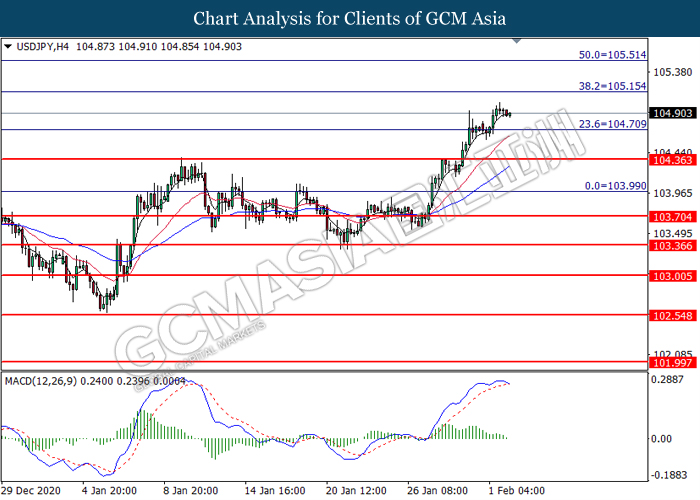Select the 38.2=105.154 Fibonacci label
The image size is (700, 500).
[x=612, y=86]
